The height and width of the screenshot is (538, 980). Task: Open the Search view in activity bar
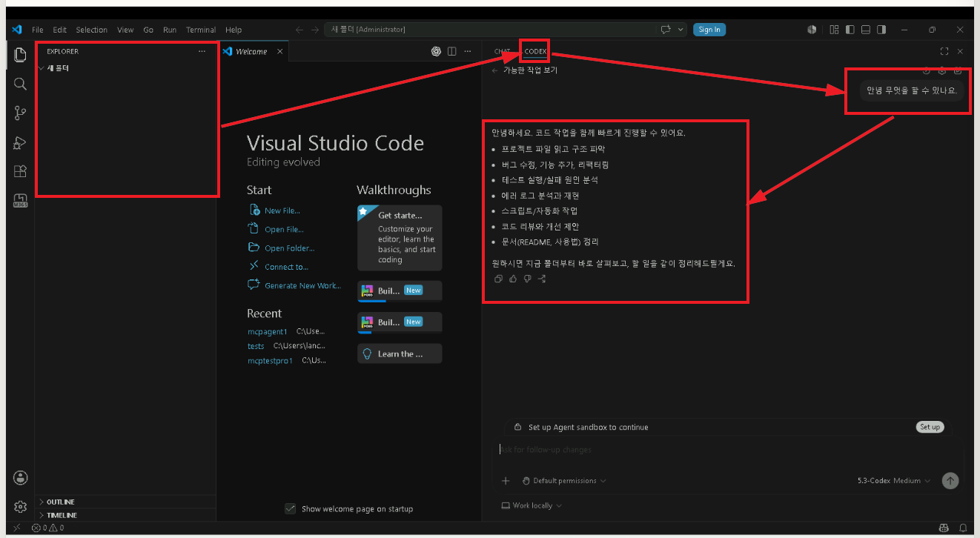tap(20, 84)
